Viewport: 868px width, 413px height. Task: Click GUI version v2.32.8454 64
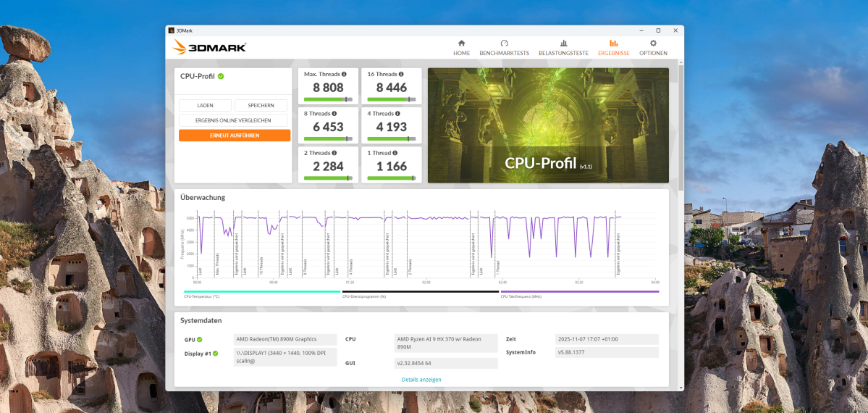pyautogui.click(x=446, y=363)
